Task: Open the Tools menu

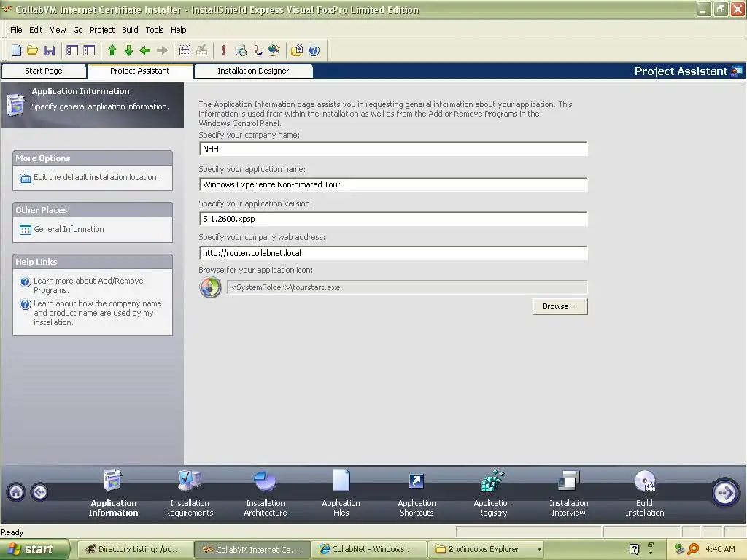Action: [155, 30]
